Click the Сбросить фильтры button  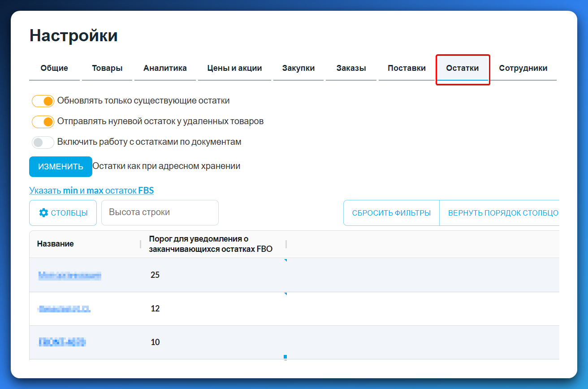391,213
